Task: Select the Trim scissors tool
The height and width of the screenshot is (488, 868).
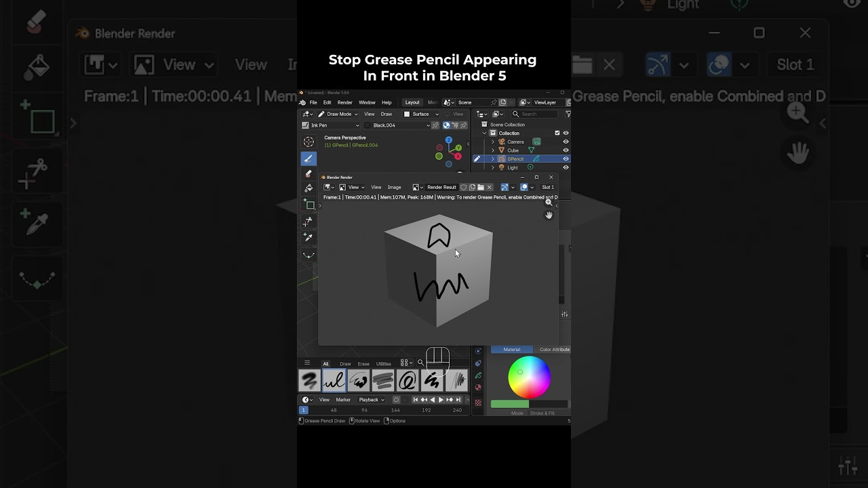Action: point(309,221)
